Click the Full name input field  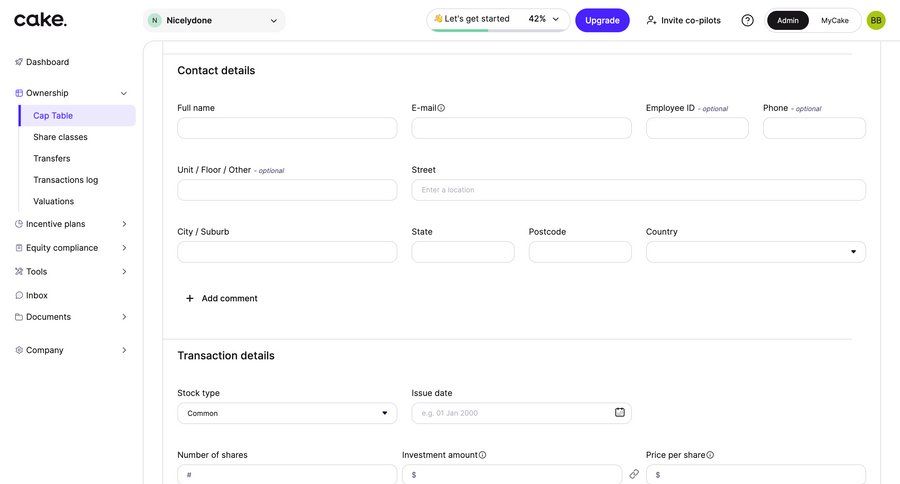pos(287,128)
